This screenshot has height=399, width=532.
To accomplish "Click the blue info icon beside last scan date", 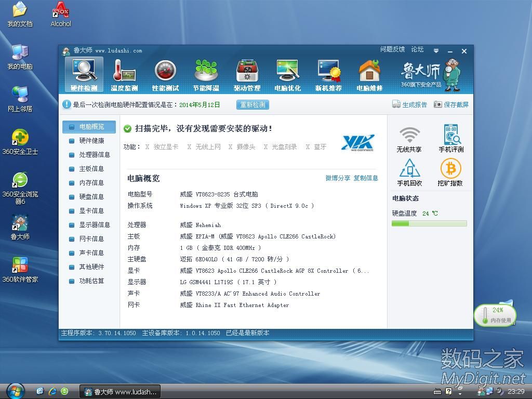I will (x=66, y=104).
